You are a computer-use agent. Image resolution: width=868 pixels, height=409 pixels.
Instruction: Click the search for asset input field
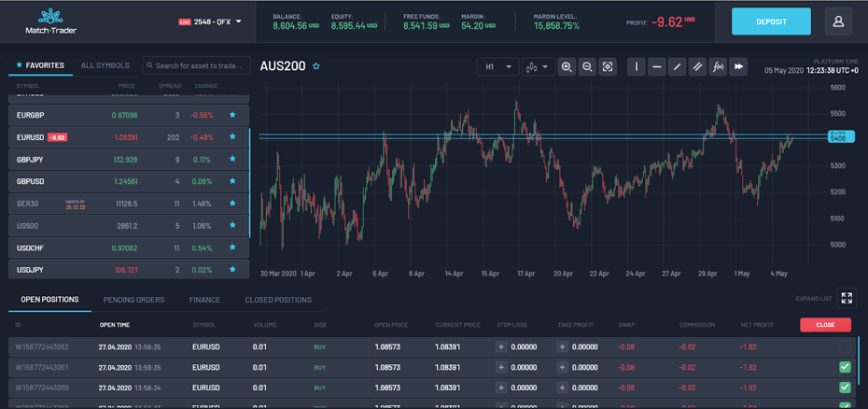197,65
